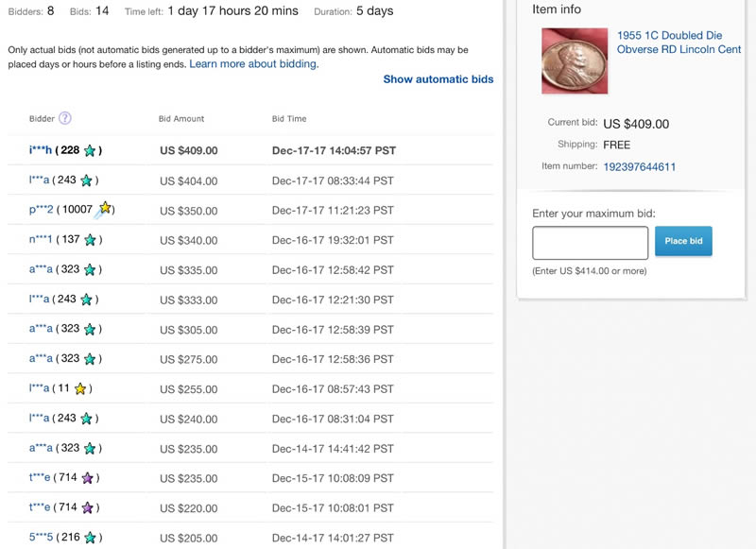Click the purple star beside t***e $235.00 bid
The image size is (756, 549).
point(87,478)
